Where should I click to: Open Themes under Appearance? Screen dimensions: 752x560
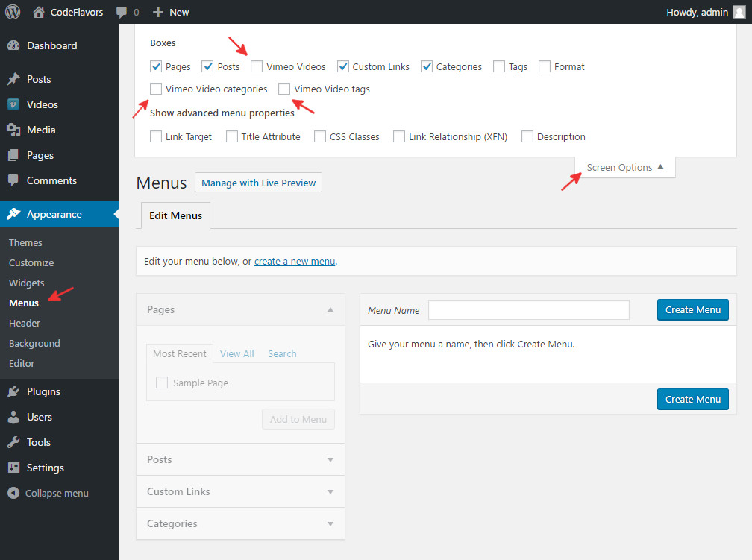[x=25, y=242]
